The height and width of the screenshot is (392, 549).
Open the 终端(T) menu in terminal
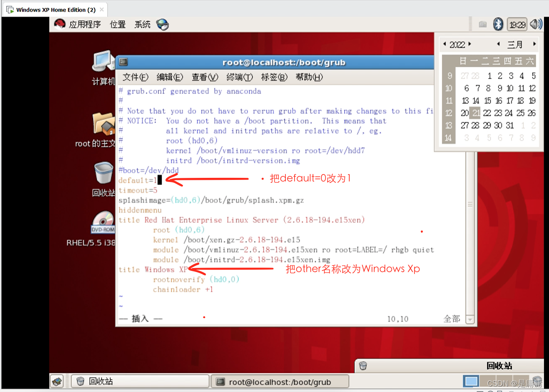tap(239, 77)
